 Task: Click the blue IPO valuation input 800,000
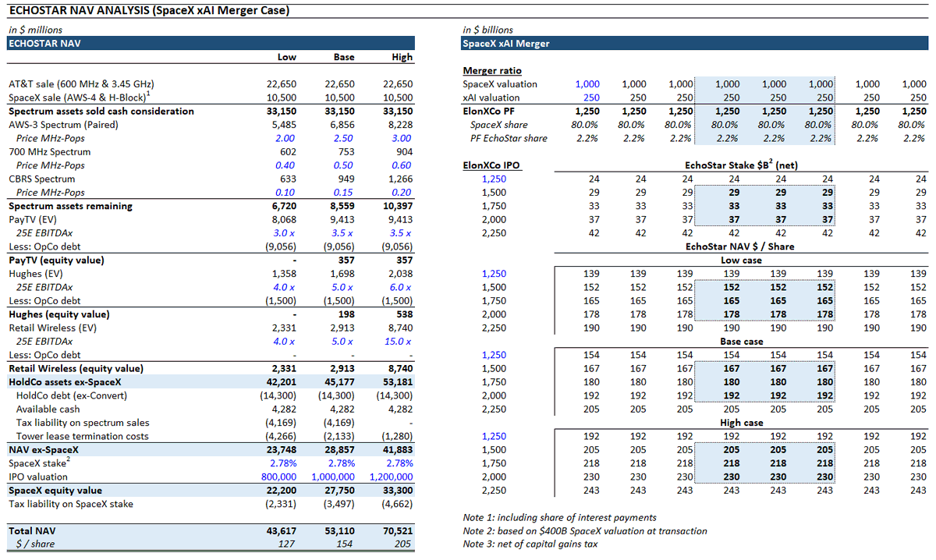click(279, 477)
